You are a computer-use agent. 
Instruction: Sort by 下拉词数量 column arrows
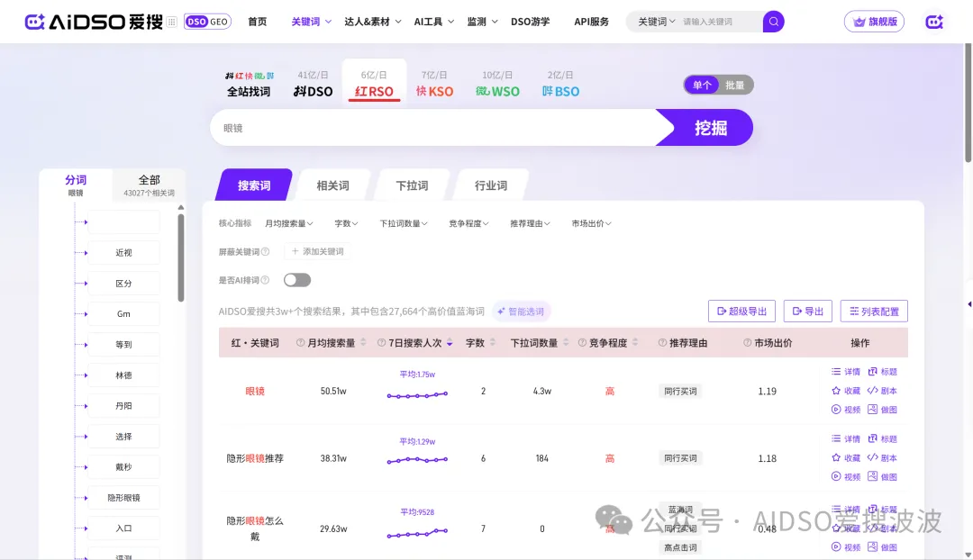click(566, 342)
